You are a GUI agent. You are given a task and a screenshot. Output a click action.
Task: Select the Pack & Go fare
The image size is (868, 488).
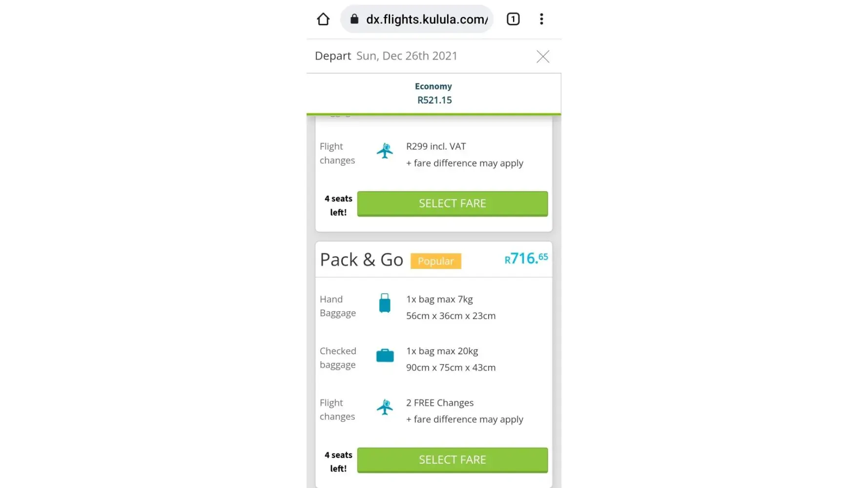pos(452,460)
